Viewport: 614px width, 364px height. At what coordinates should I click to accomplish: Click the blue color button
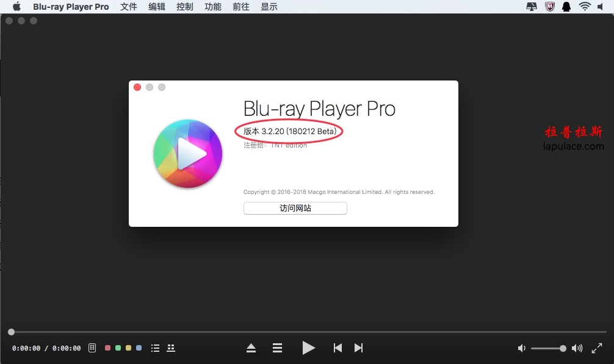pos(139,348)
